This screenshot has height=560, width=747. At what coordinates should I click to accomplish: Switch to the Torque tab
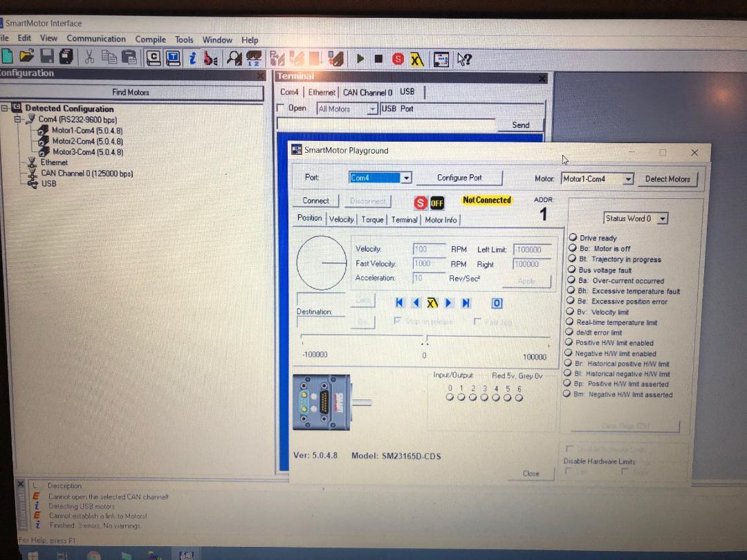tap(372, 220)
